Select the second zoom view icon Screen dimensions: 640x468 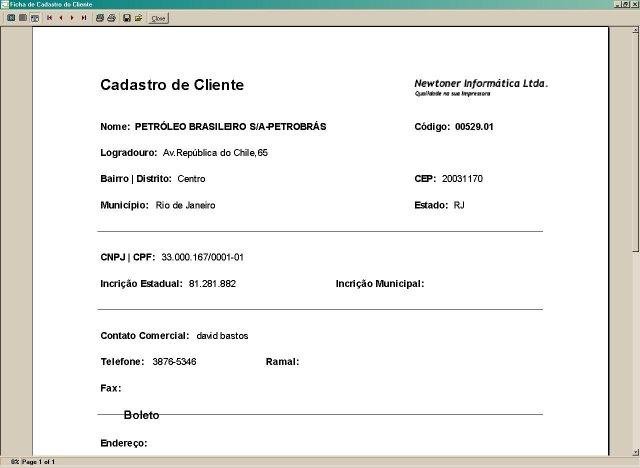(23, 18)
